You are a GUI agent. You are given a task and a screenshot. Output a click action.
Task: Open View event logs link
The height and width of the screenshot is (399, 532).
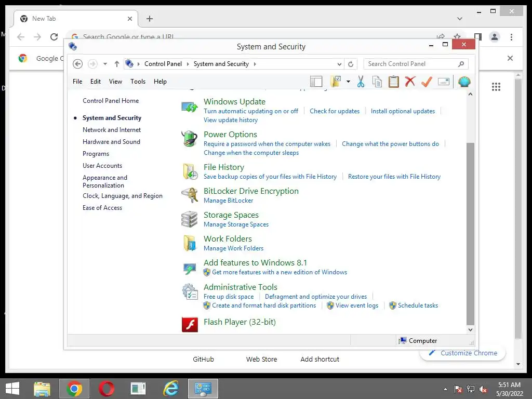(356, 305)
